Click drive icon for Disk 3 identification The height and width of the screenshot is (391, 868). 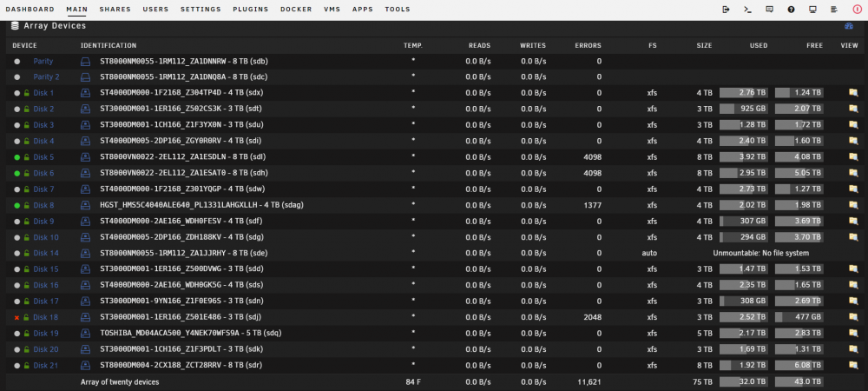(85, 125)
